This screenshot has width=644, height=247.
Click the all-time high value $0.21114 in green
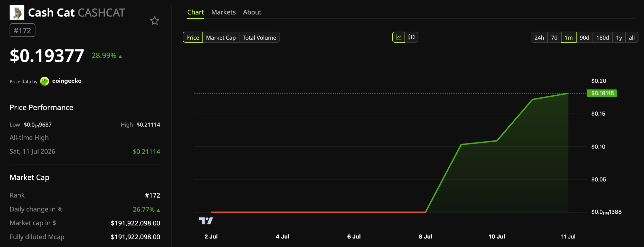pos(146,152)
